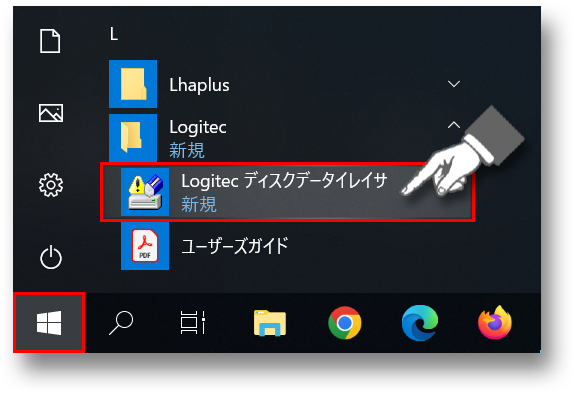Click the Power button icon
Image resolution: width=575 pixels, height=394 pixels.
tap(51, 257)
